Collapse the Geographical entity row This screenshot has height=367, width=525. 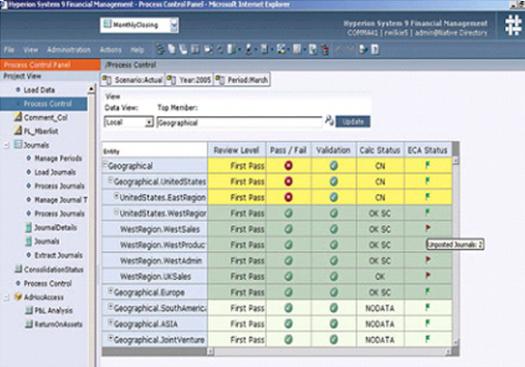pos(105,164)
